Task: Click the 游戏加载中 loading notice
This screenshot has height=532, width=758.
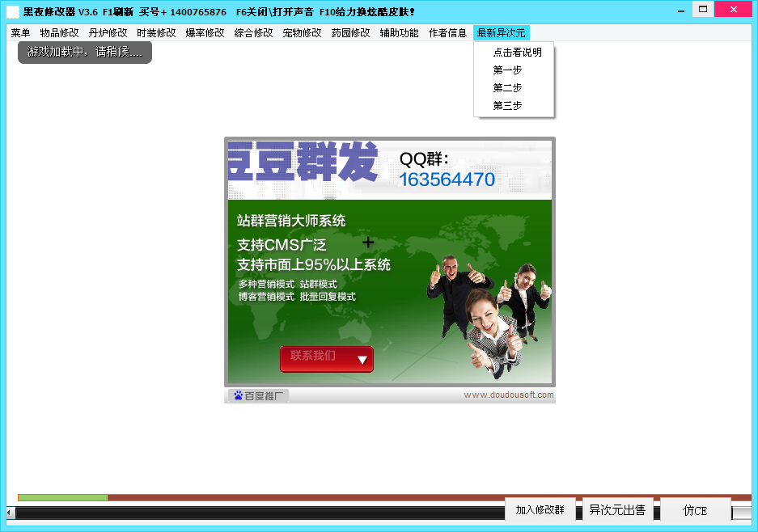Action: tap(85, 52)
